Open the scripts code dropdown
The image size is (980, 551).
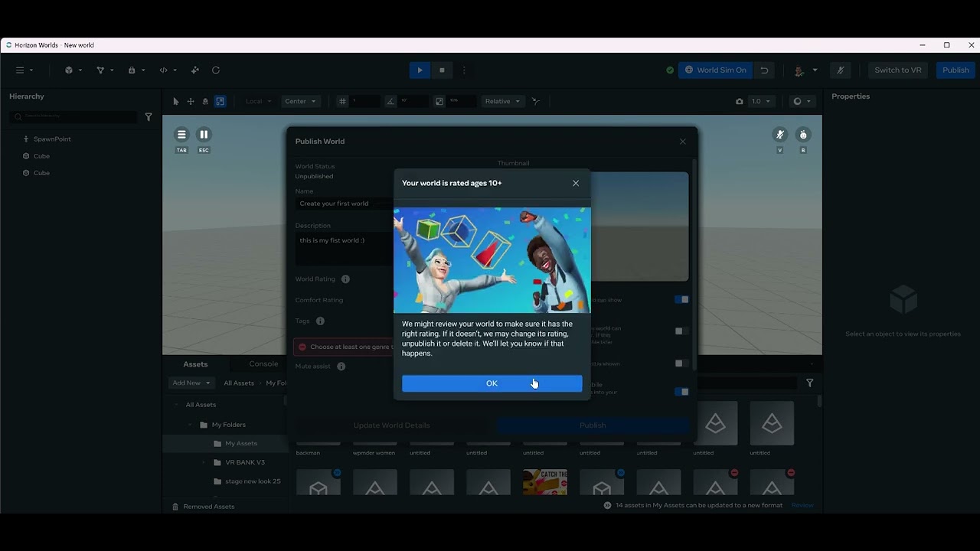click(x=168, y=70)
